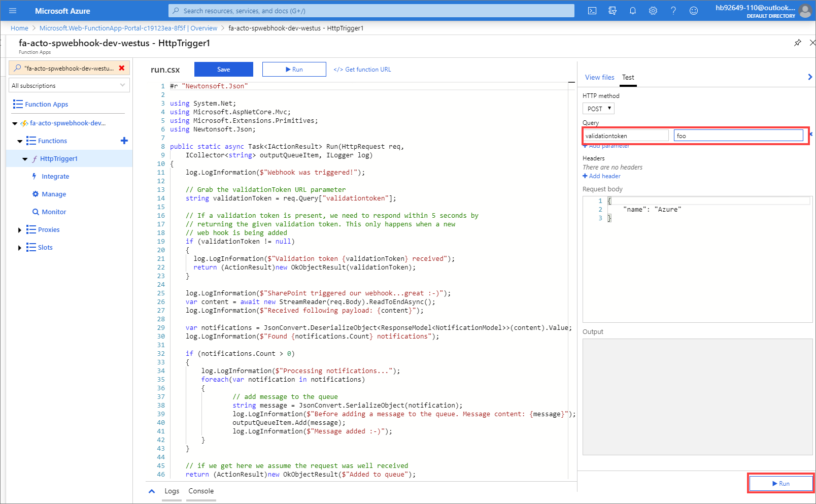Image resolution: width=816 pixels, height=504 pixels.
Task: Expand the Logs panel with up chevron
Action: coord(152,491)
